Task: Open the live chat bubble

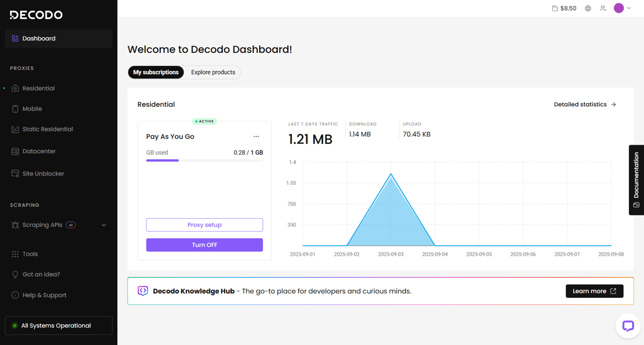Action: (x=628, y=326)
